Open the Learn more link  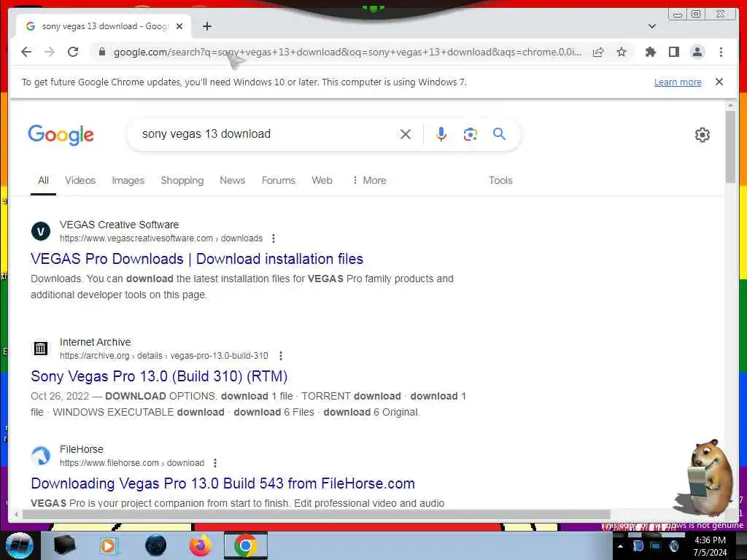click(678, 82)
